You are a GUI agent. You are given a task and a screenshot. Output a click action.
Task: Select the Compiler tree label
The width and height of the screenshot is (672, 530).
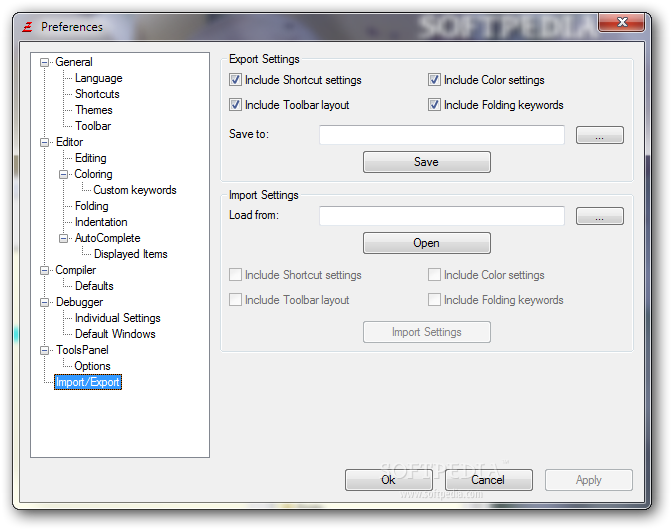coord(75,270)
